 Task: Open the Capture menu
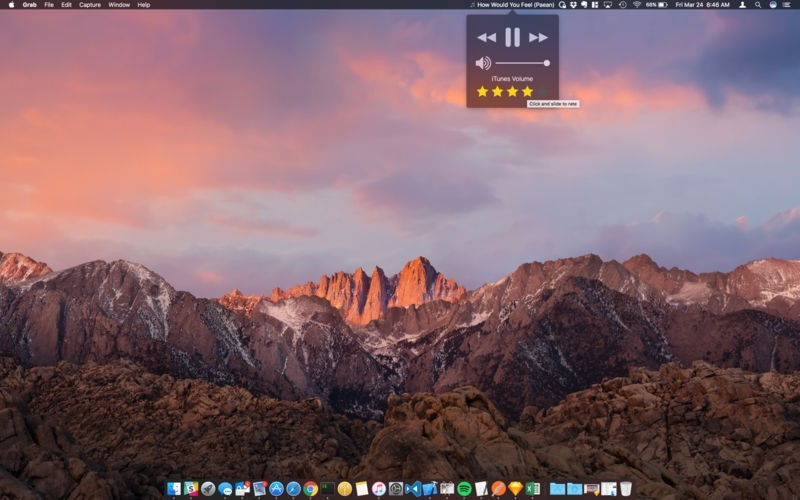(x=90, y=5)
